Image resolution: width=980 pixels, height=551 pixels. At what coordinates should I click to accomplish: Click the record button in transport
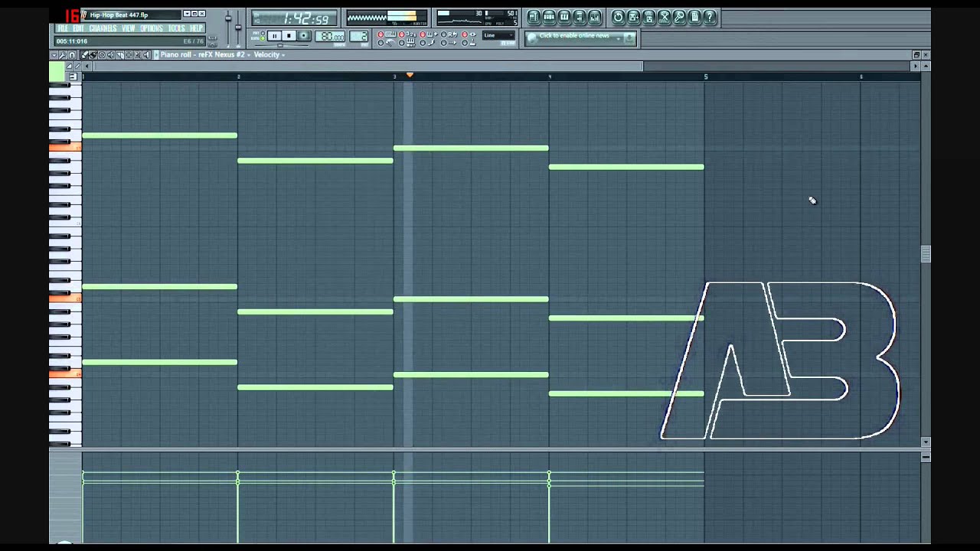303,36
